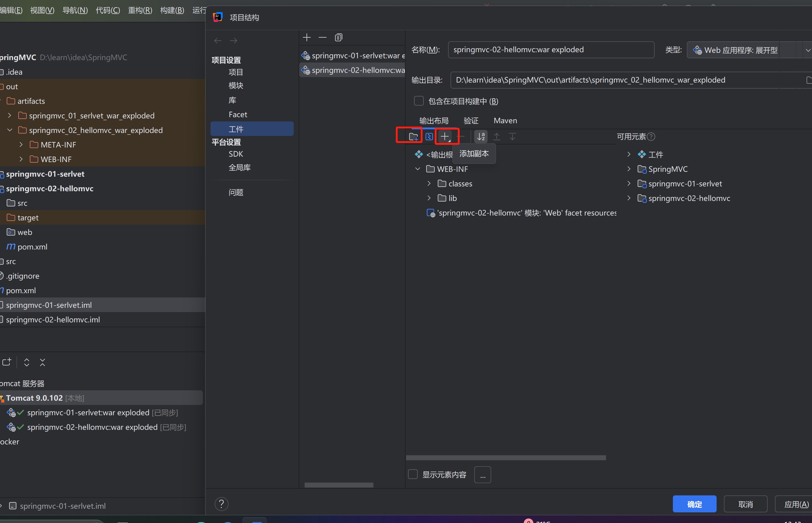812x523 pixels.
Task: Open the 验证 tab
Action: pyautogui.click(x=471, y=121)
